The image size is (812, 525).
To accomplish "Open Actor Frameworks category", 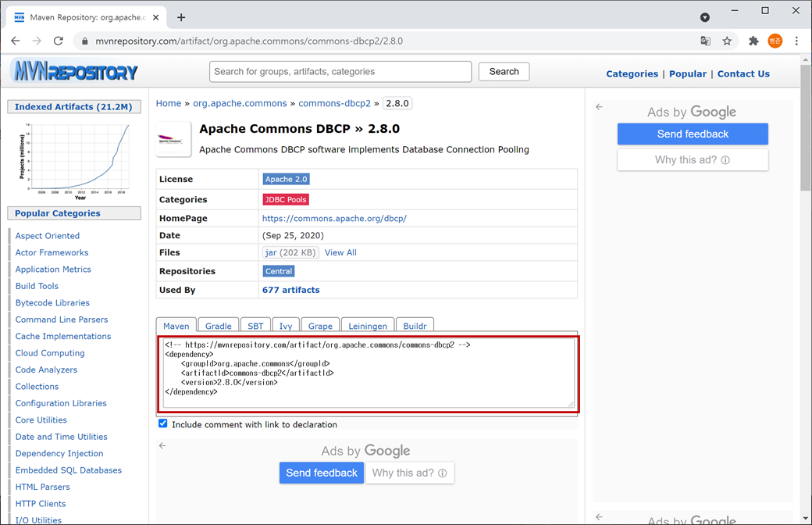I will click(52, 252).
